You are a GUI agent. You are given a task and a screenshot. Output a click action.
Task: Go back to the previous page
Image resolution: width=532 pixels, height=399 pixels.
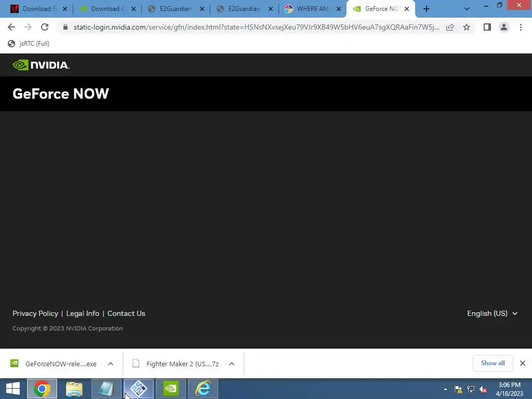(x=11, y=27)
